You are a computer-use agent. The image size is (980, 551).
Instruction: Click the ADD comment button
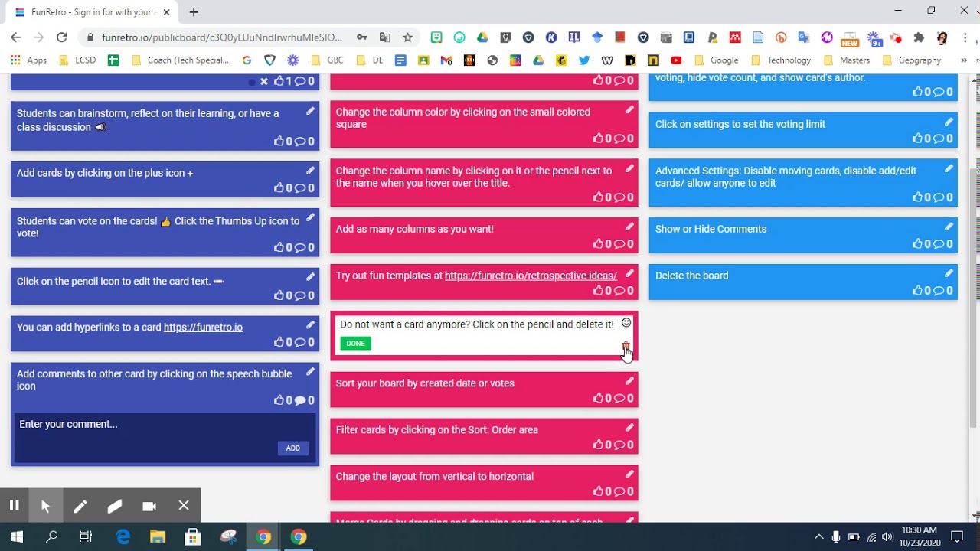(293, 448)
